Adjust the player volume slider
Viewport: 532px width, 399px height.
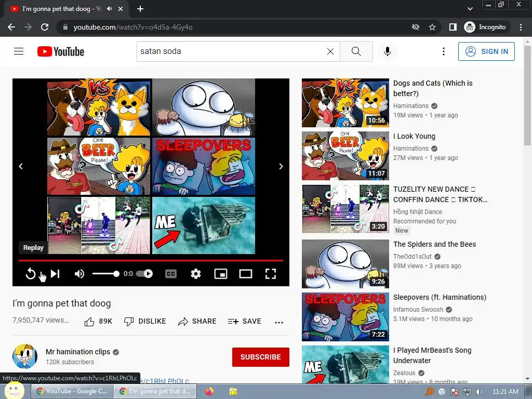[x=106, y=273]
